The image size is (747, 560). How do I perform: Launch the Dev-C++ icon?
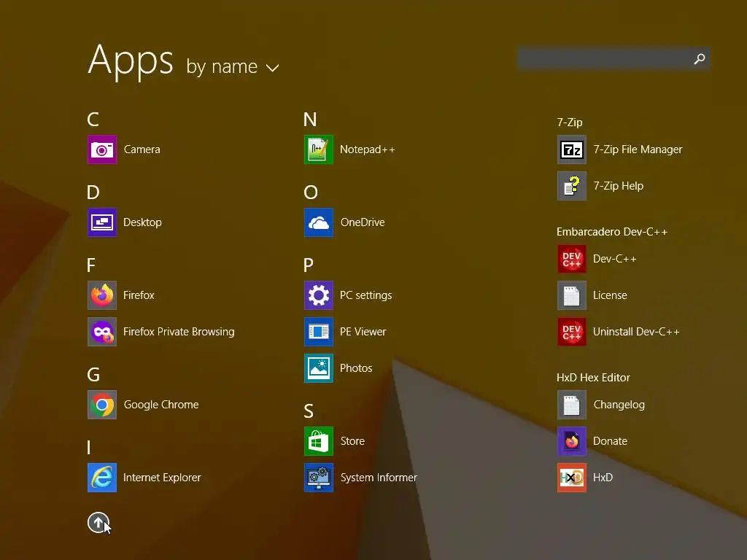(572, 259)
